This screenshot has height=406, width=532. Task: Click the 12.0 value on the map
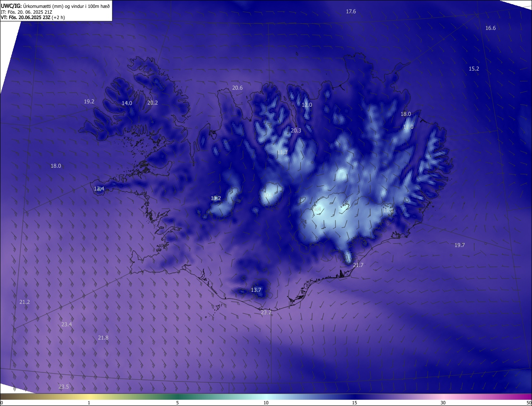(307, 105)
